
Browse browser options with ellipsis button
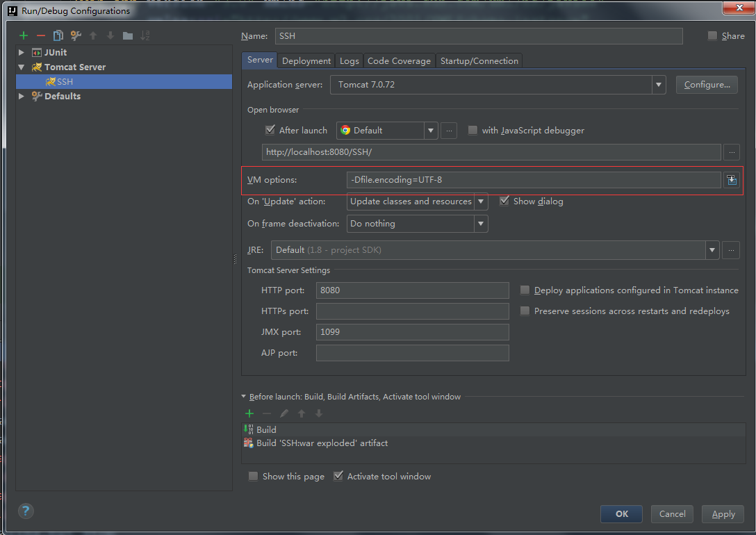click(x=449, y=131)
